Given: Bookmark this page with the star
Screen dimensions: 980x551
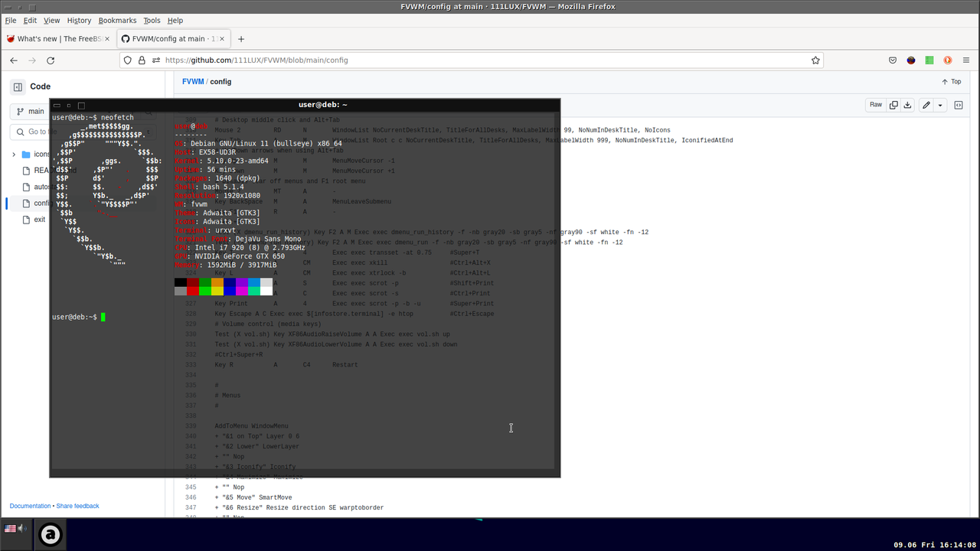Looking at the screenshot, I should [815, 60].
